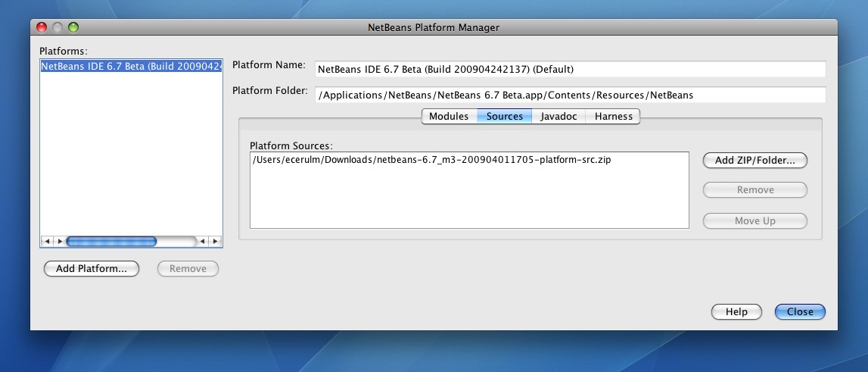
Task: Click the Move Up button
Action: click(x=755, y=221)
